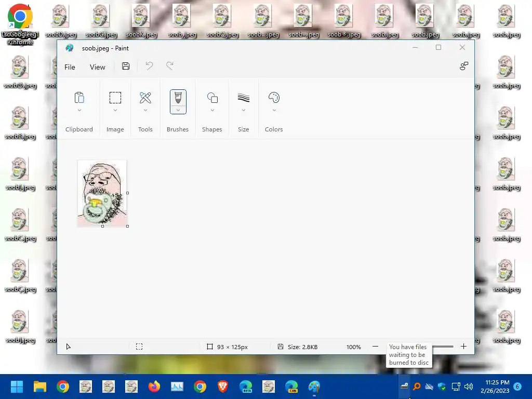The image size is (532, 399).
Task: Expand the Clipboard dropdown chevron
Action: (79, 110)
